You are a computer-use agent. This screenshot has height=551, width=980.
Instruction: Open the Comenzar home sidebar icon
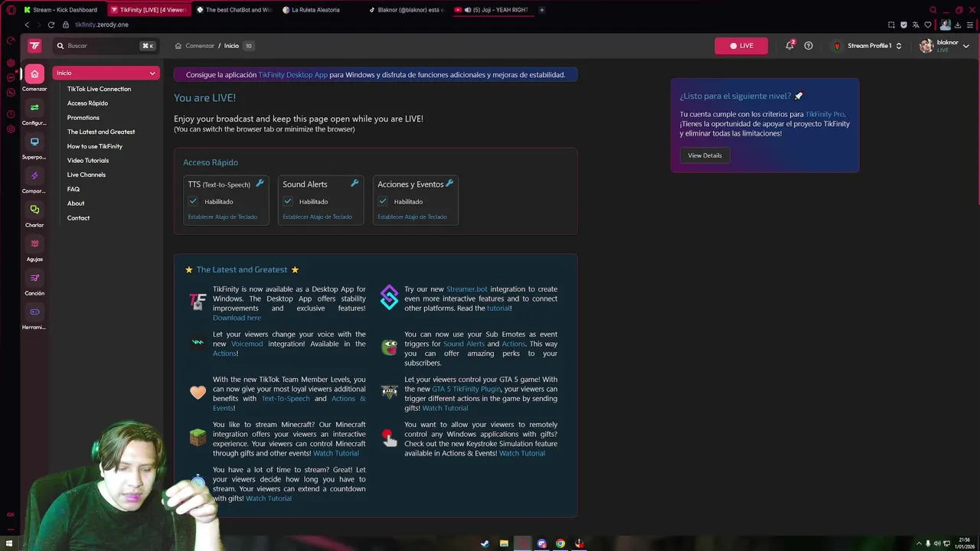34,74
